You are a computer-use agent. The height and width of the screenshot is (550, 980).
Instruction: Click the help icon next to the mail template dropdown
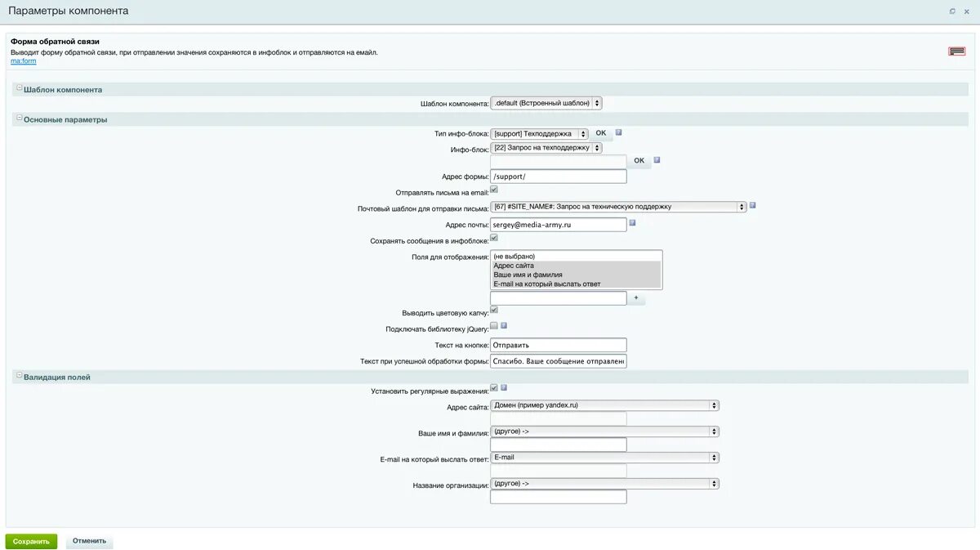752,206
